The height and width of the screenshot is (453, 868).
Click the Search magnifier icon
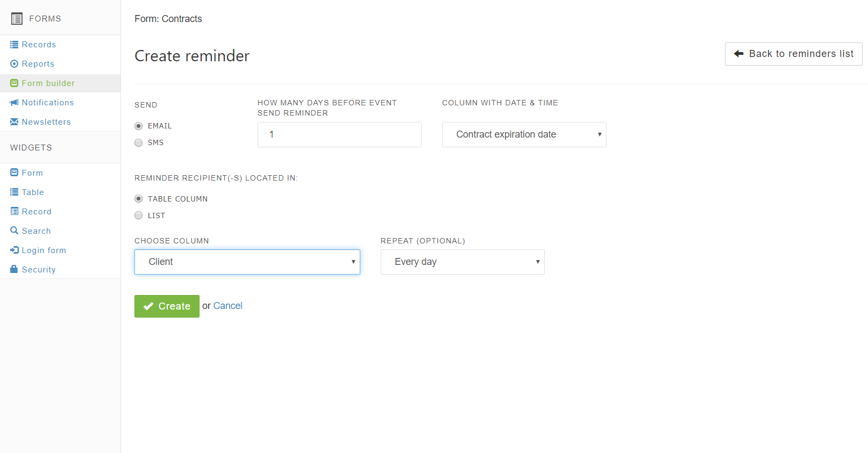point(14,231)
